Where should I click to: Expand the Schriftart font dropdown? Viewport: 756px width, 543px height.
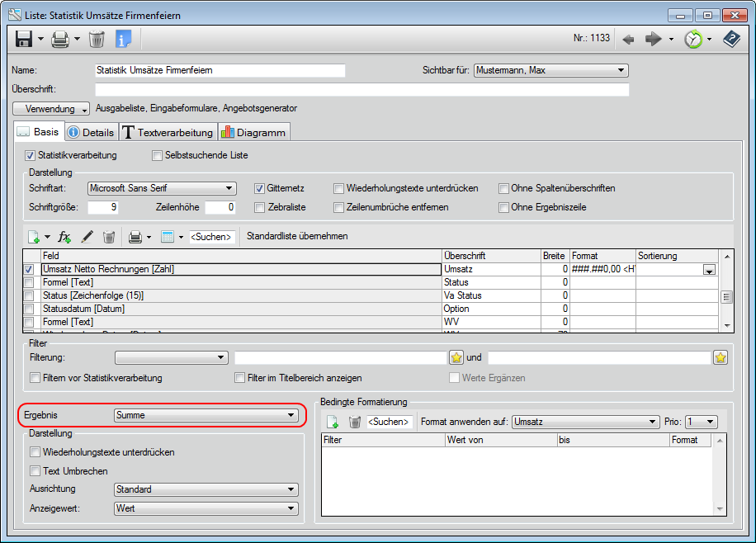[162, 188]
